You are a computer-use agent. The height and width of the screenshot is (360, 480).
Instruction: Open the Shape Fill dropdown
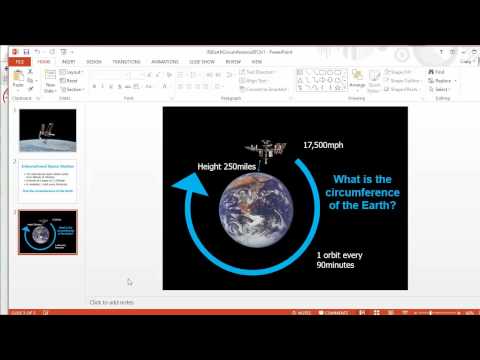[x=399, y=72]
